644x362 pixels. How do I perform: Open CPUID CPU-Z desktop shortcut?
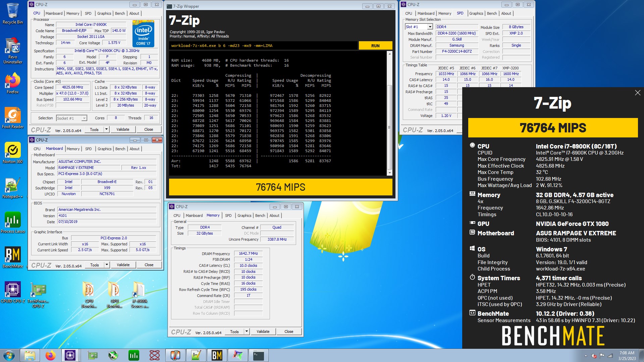[x=12, y=292]
